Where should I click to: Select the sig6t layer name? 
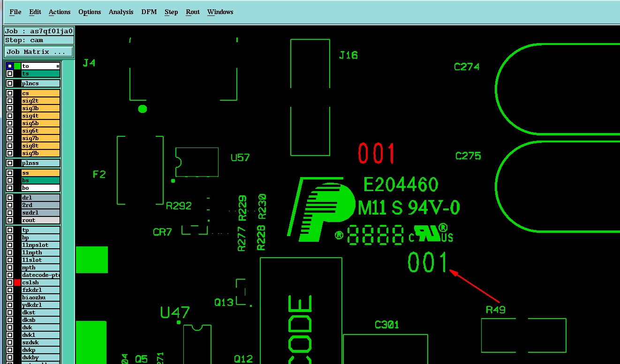(41, 131)
